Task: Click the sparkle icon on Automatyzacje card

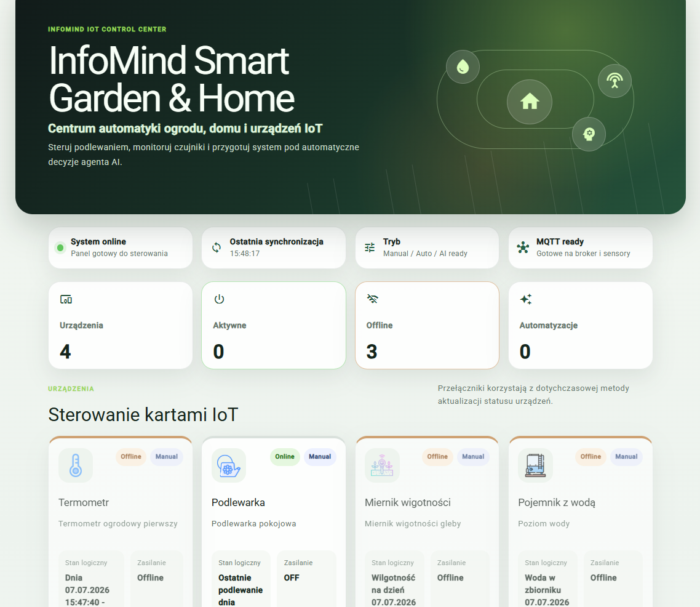Action: [526, 299]
